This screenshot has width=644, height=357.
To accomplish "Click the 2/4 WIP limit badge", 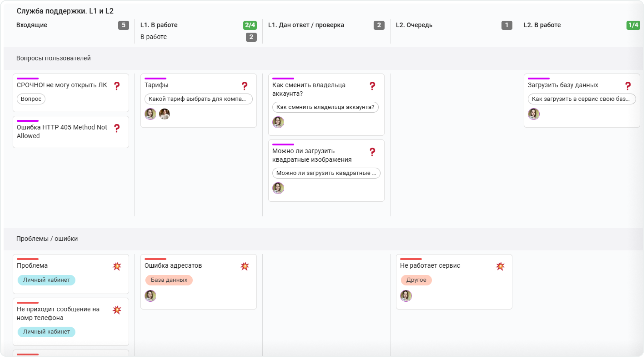I will 250,25.
